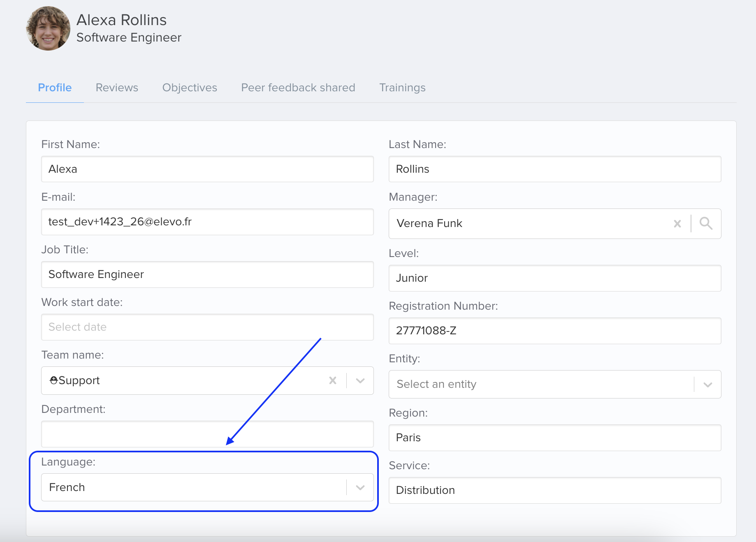756x542 pixels.
Task: Click the Service: label
Action: point(409,466)
